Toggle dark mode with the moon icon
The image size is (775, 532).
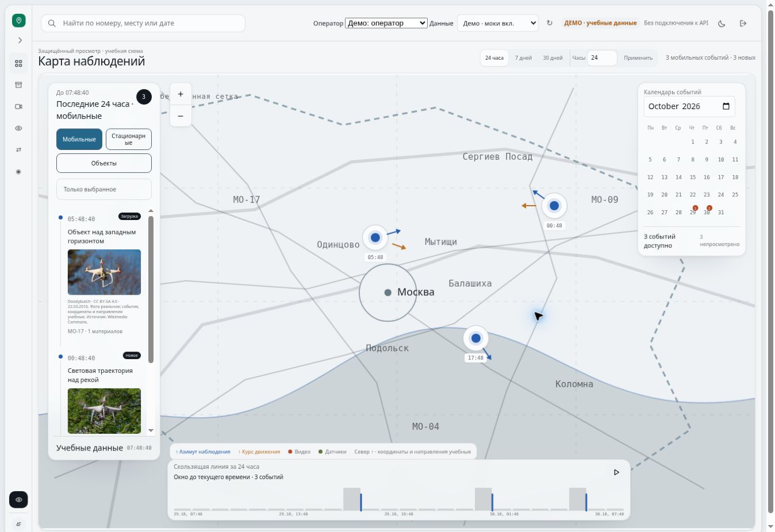(x=722, y=24)
